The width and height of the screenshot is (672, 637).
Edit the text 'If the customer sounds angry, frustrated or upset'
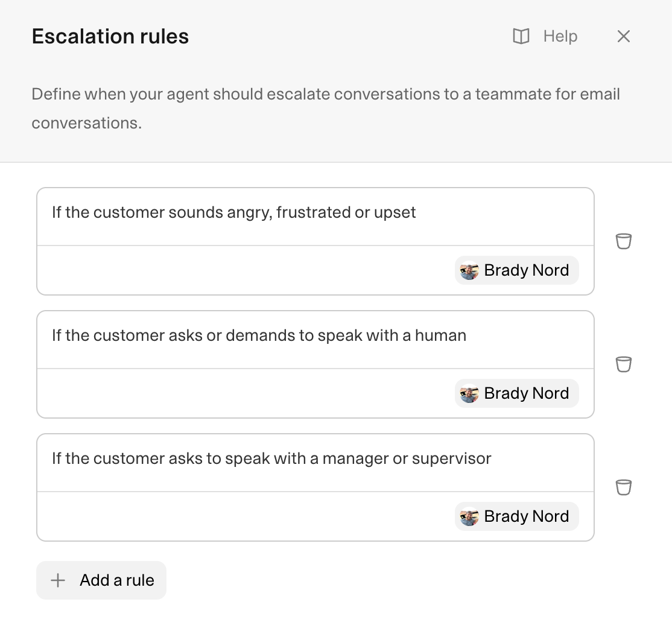(x=233, y=212)
